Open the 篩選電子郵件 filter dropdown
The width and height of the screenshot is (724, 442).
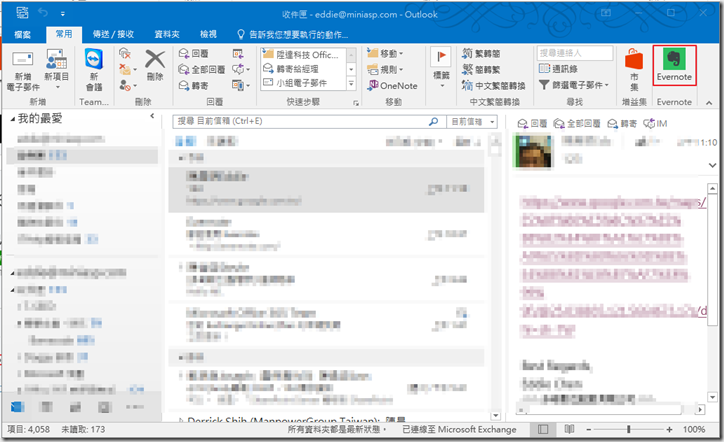coord(574,85)
